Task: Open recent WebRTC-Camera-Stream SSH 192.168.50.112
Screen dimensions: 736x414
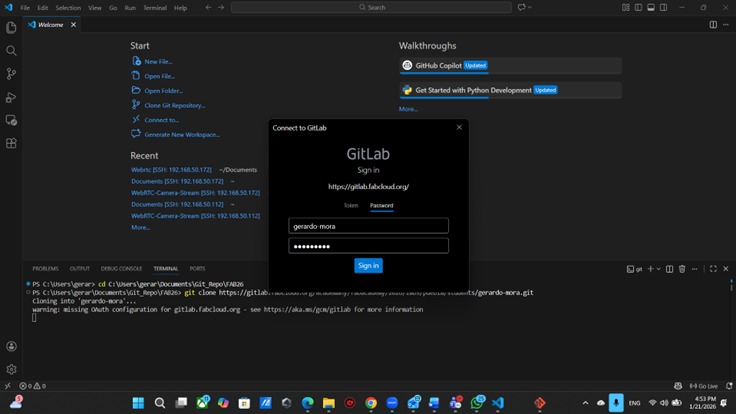Action: click(x=195, y=216)
